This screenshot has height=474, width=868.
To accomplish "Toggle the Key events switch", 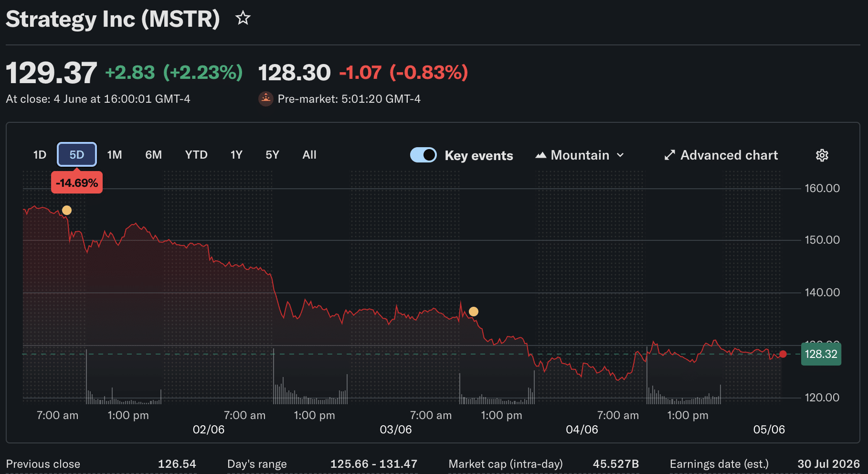I will (423, 155).
